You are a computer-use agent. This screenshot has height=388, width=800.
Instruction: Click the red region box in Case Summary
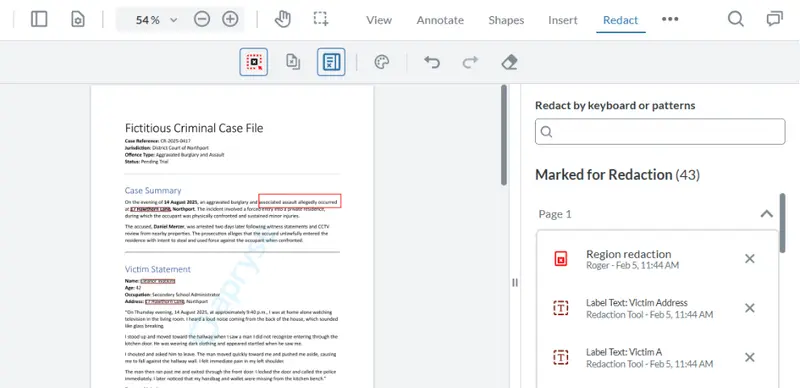(300, 201)
